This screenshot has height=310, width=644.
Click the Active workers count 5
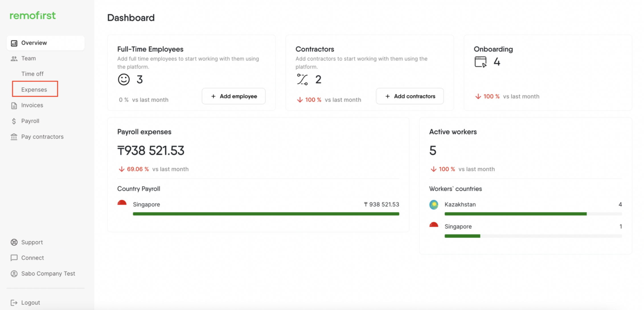pyautogui.click(x=433, y=150)
